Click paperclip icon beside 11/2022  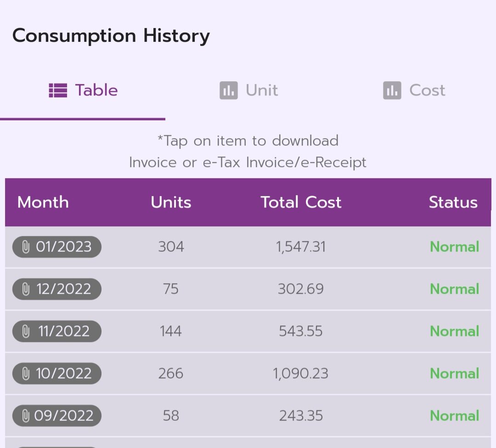pos(26,331)
